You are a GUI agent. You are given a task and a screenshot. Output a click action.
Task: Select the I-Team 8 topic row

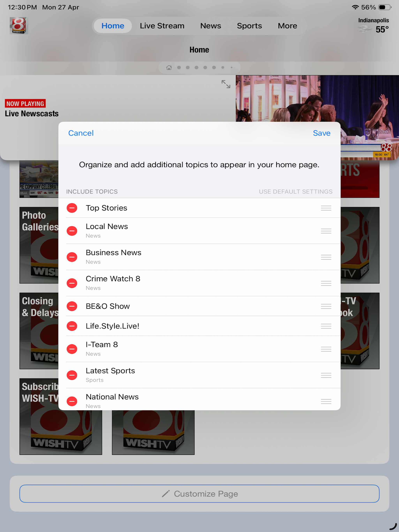(x=199, y=349)
